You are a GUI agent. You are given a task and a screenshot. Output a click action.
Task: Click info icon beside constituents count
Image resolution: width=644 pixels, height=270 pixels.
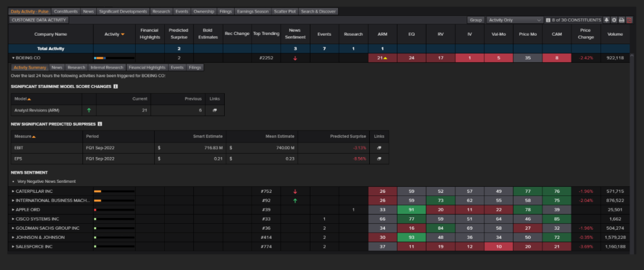549,20
